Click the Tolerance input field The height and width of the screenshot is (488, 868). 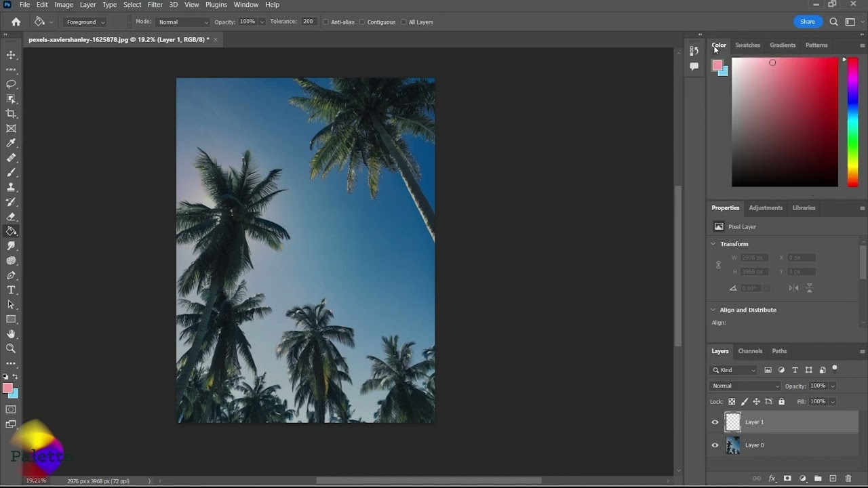pos(309,22)
